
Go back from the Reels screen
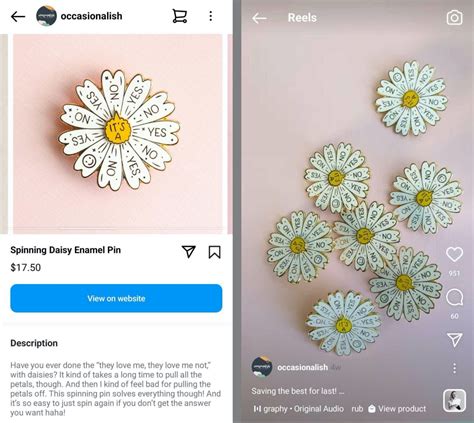pos(259,18)
